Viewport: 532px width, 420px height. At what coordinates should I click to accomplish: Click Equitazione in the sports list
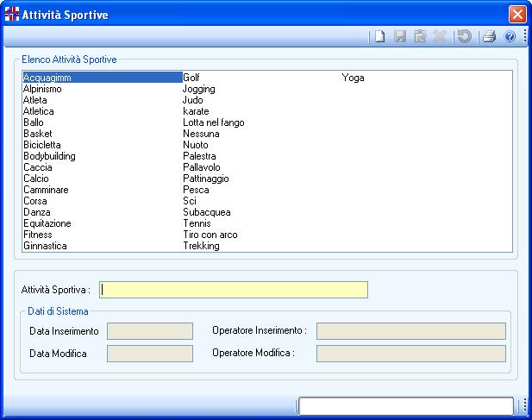point(47,223)
